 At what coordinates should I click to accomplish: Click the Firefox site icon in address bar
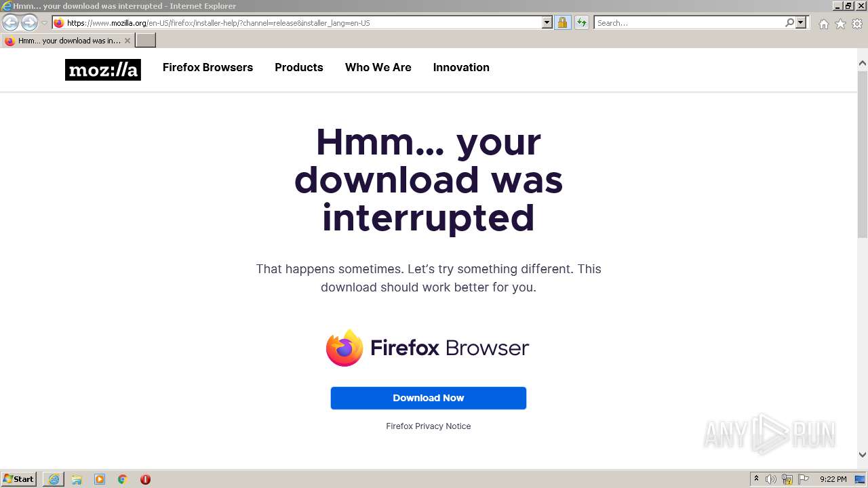pyautogui.click(x=59, y=23)
